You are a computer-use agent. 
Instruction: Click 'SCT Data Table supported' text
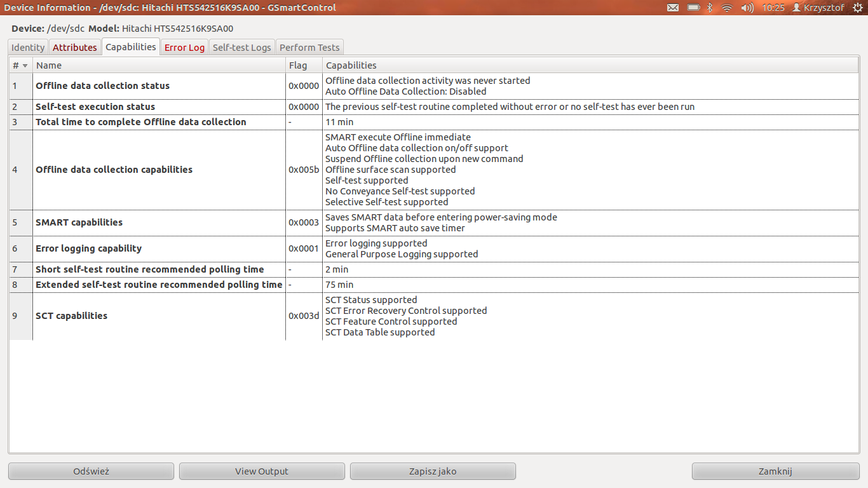click(381, 332)
